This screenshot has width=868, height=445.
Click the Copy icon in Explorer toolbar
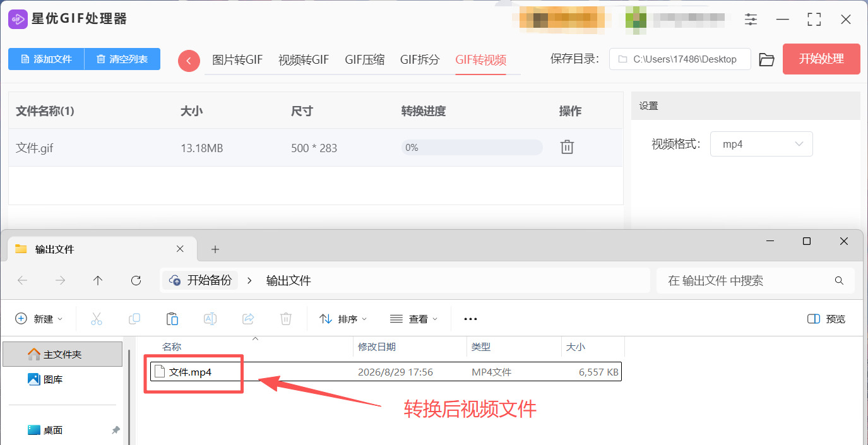[134, 319]
